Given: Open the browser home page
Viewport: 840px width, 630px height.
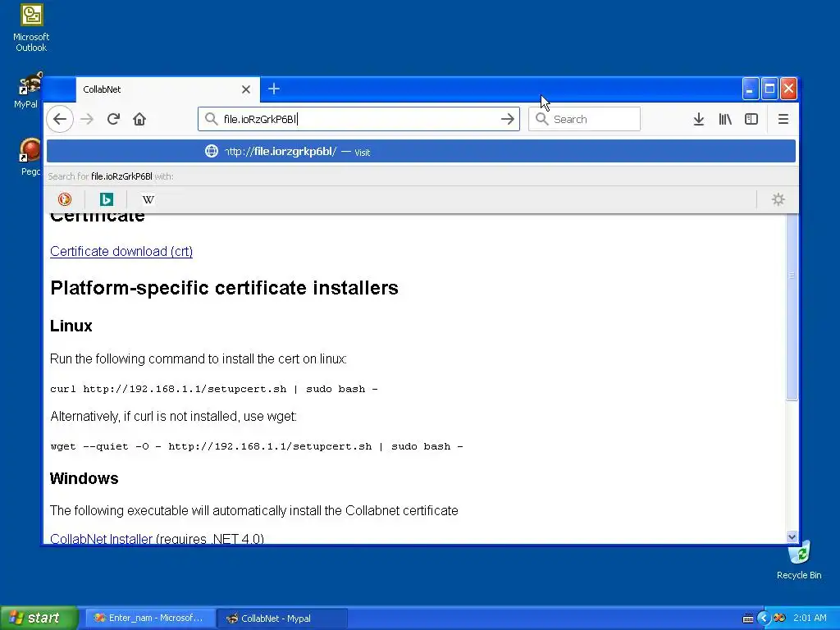Looking at the screenshot, I should coord(139,119).
